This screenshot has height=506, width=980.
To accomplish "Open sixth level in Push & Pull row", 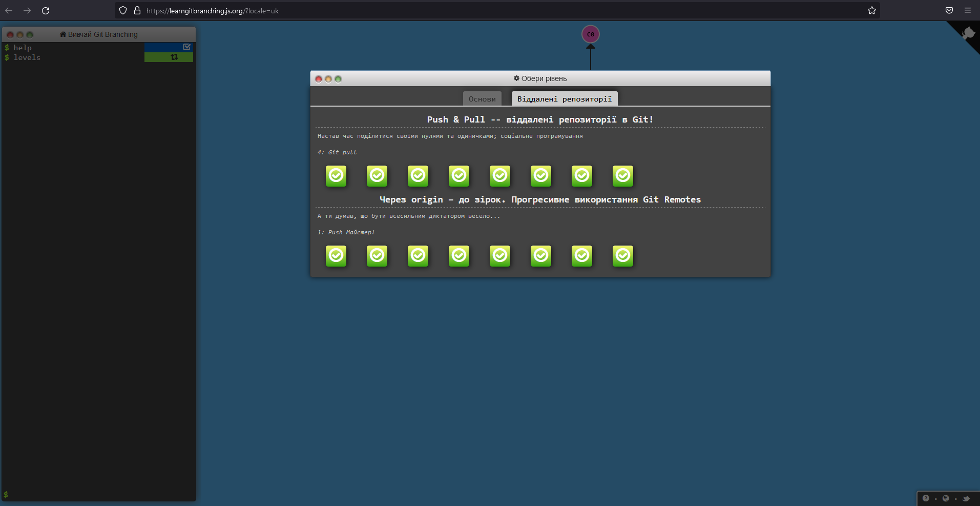I will 541,176.
